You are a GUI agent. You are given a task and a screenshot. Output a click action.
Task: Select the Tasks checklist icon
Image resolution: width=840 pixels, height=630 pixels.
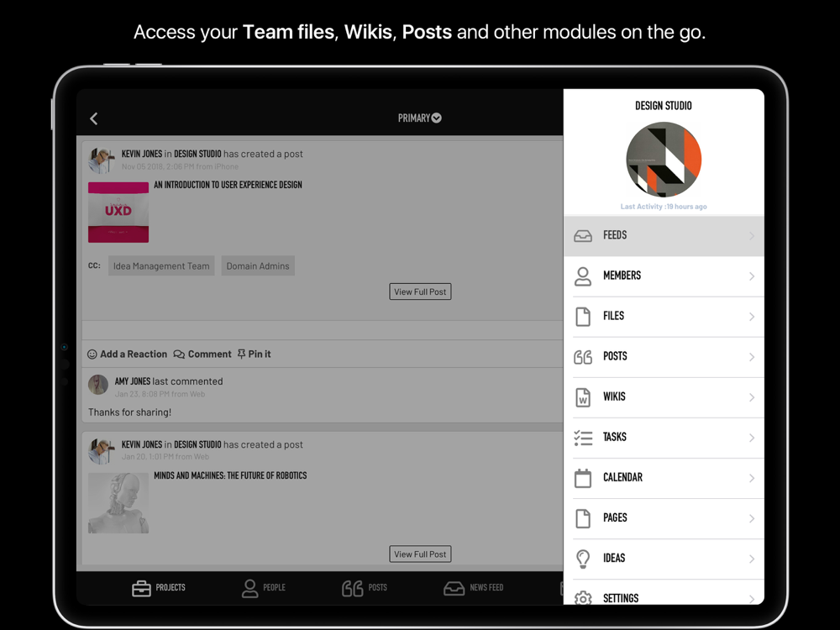(x=583, y=438)
